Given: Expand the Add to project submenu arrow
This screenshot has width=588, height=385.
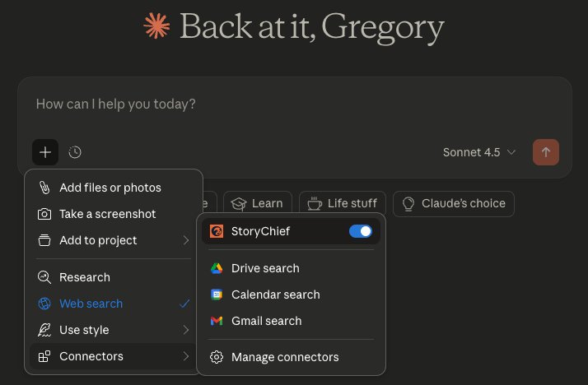Looking at the screenshot, I should 186,240.
